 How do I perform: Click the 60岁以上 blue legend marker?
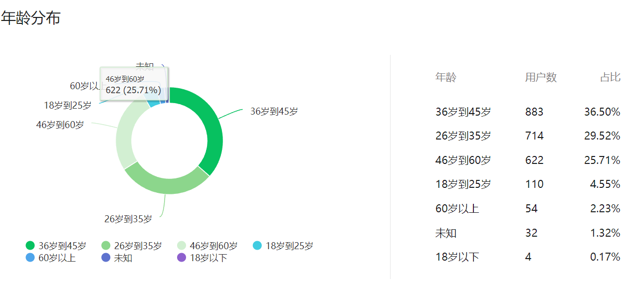30,258
